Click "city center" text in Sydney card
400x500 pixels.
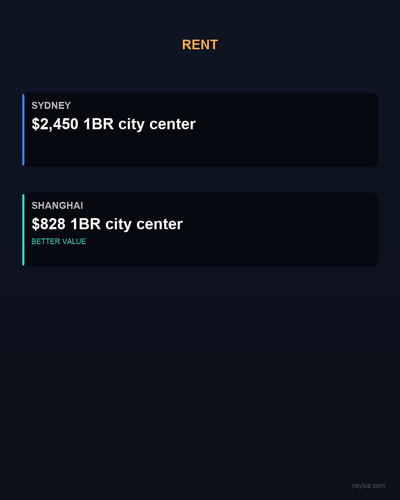point(157,124)
